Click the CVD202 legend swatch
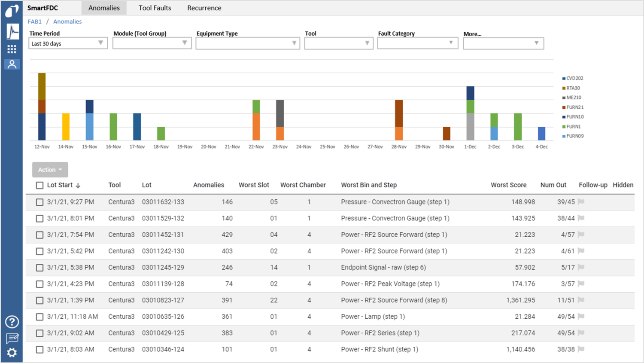Image resolution: width=644 pixels, height=363 pixels. 564,79
